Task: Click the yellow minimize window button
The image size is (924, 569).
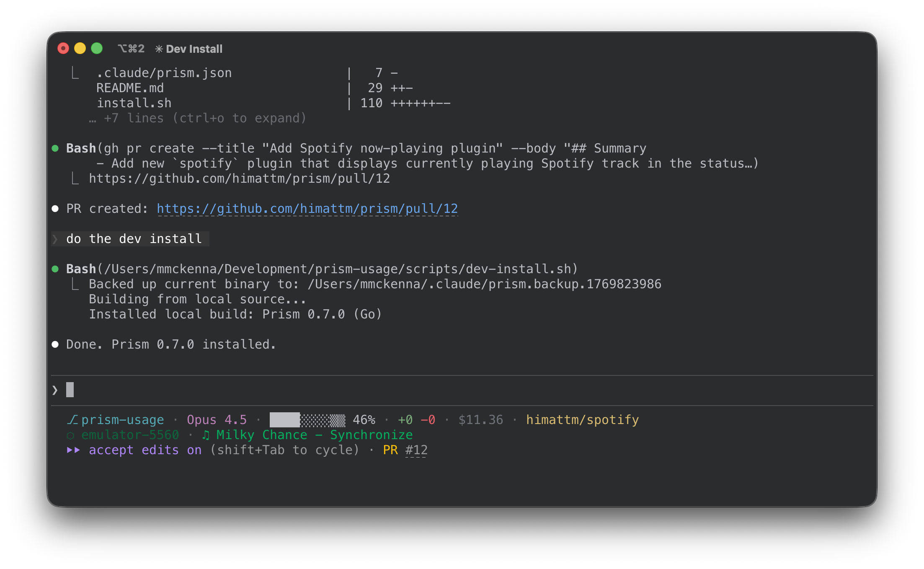Action: [80, 49]
